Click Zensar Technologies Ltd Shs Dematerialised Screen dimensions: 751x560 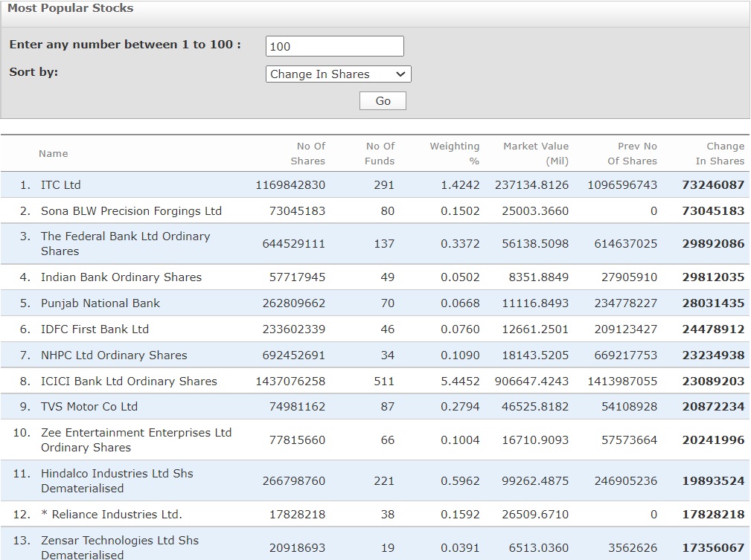(119, 547)
